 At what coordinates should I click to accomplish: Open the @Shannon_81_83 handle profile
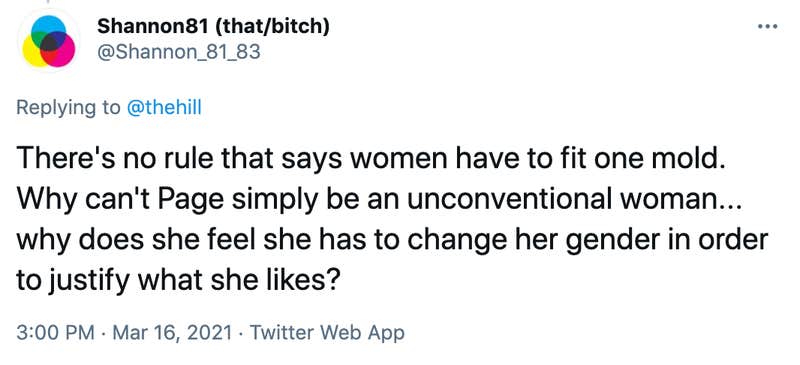point(179,53)
